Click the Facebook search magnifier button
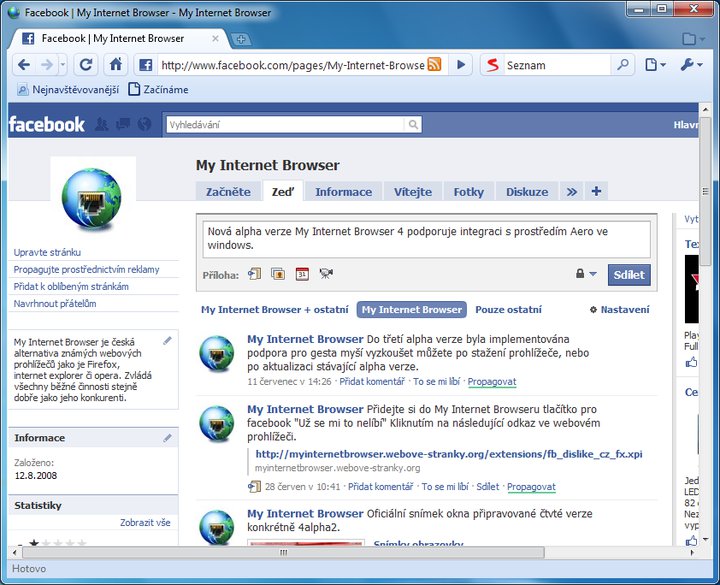Viewport: 720px width, 585px height. (x=413, y=124)
